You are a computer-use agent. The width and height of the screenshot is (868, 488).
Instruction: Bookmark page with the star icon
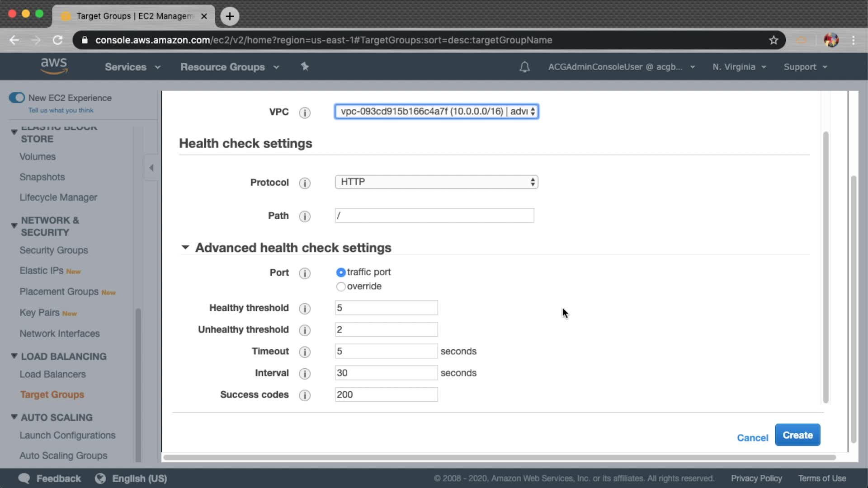tap(774, 40)
